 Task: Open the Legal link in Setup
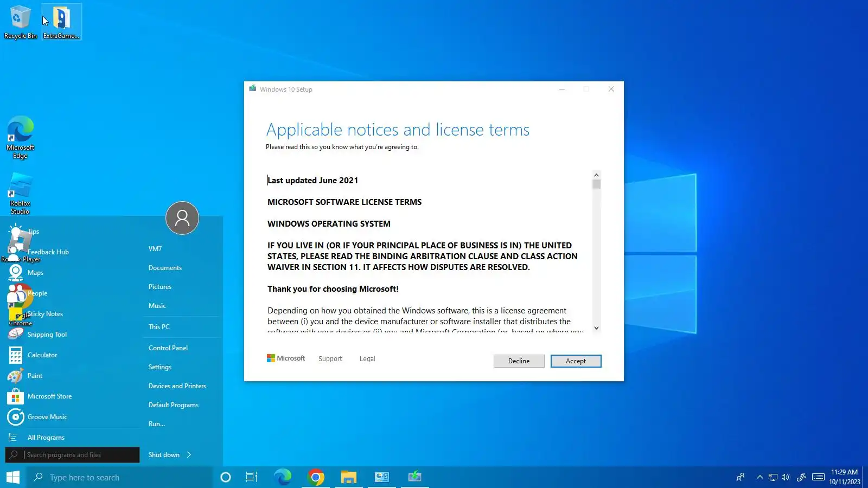click(367, 359)
